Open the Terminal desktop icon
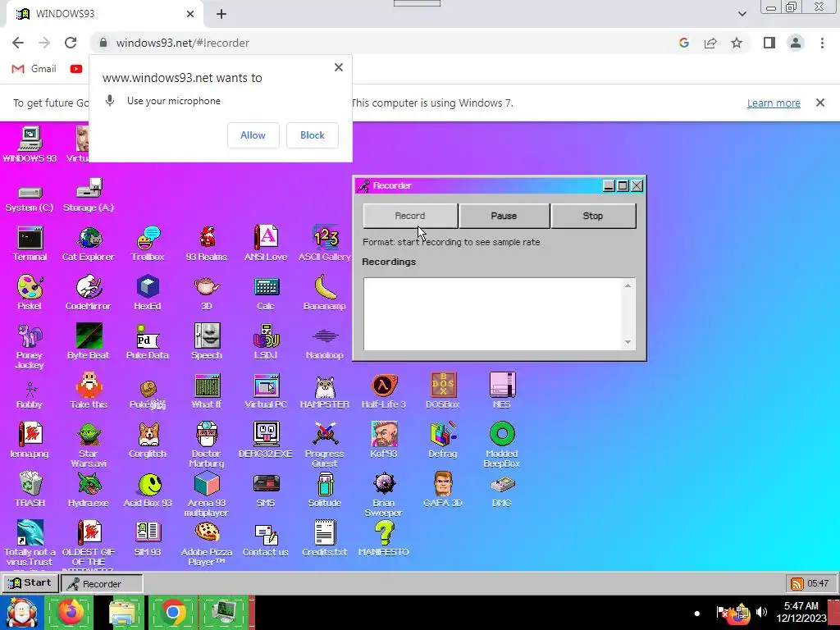840x630 pixels. (x=30, y=244)
